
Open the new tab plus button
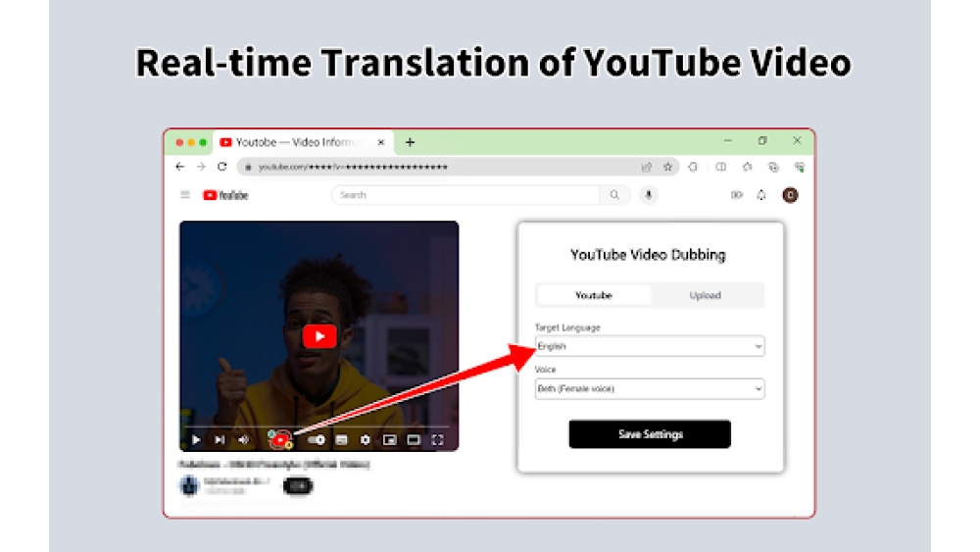click(410, 142)
